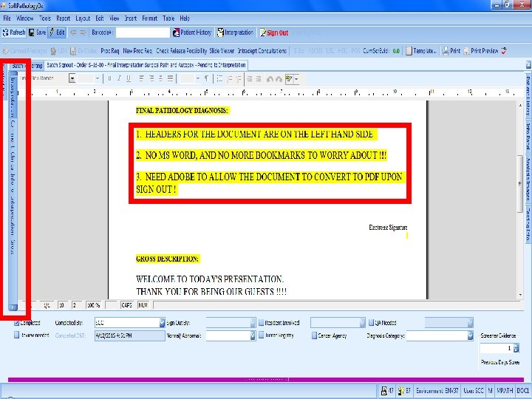Image resolution: width=532 pixels, height=399 pixels.
Task: Open the Template button
Action: (420, 51)
